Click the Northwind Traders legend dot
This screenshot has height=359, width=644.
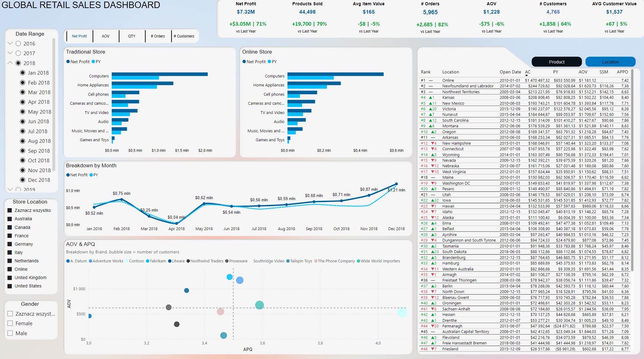tap(188, 261)
